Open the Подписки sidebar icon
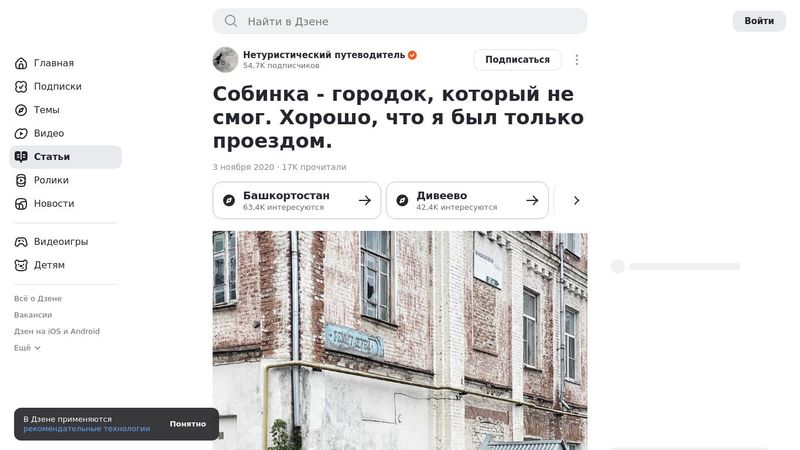Screen dimensions: 800x450 [x=21, y=87]
